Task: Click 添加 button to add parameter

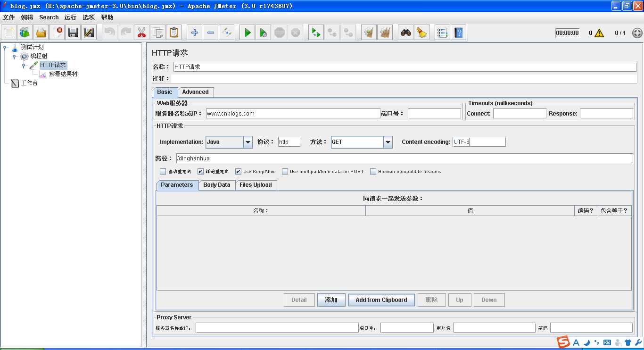Action: tap(331, 300)
